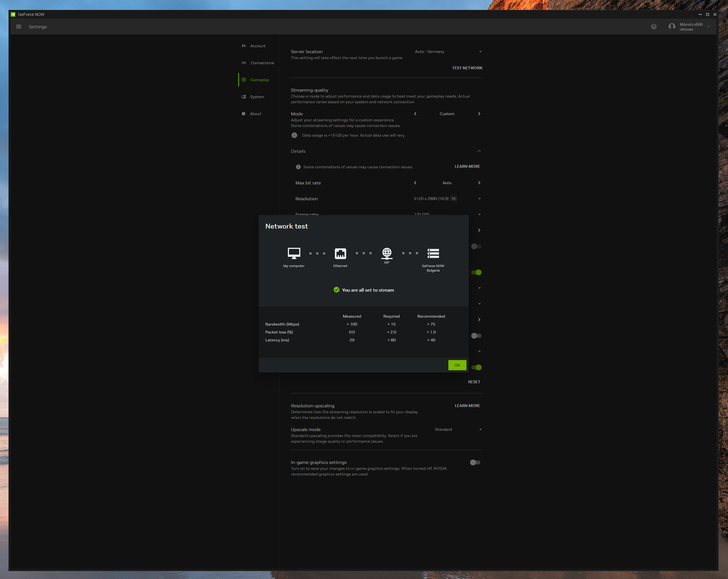Toggle the bottom green switch above RESET
728x579 pixels.
pyautogui.click(x=476, y=367)
